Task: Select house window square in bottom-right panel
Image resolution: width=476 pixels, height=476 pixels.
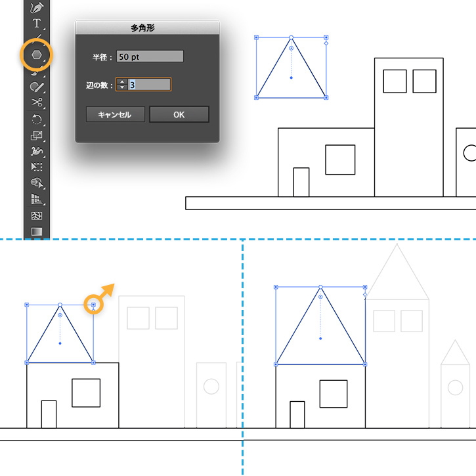Action: (334, 394)
